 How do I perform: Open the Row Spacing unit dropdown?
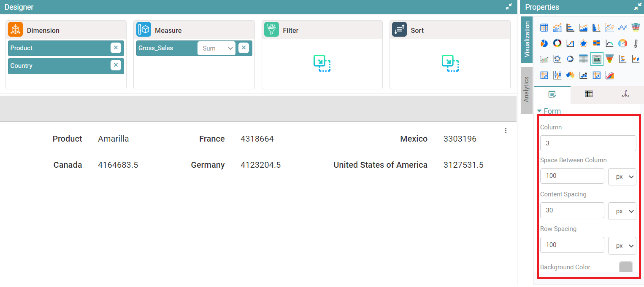point(622,246)
